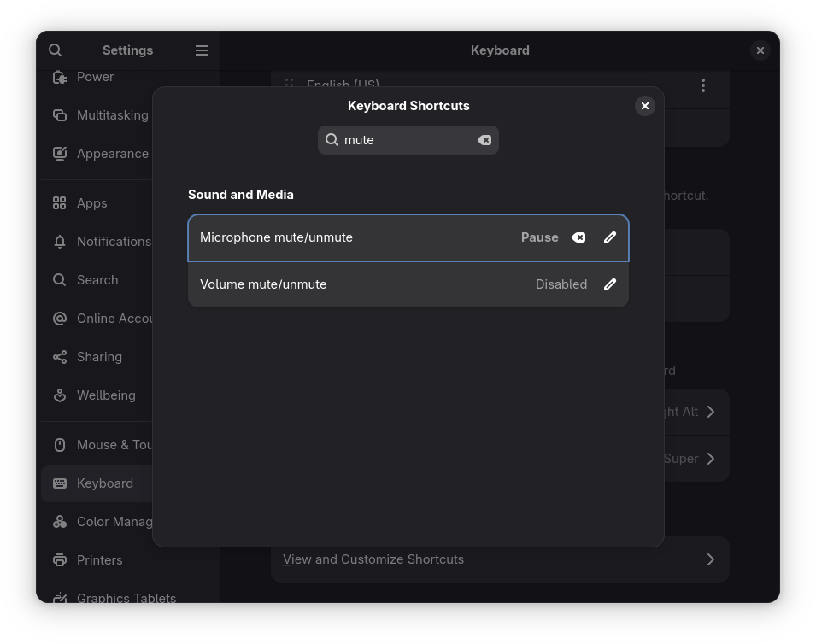This screenshot has width=816, height=644.
Task: Open the Settings hamburger menu
Action: 202,50
